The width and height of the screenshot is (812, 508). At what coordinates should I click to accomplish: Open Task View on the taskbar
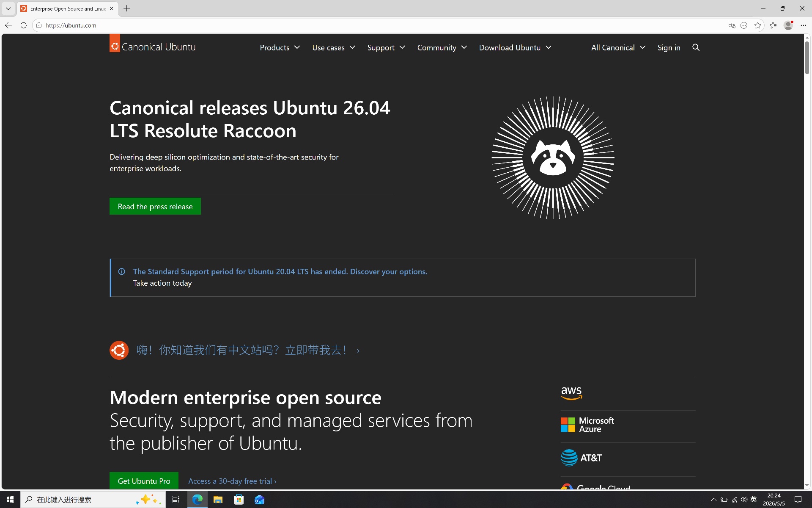[176, 500]
